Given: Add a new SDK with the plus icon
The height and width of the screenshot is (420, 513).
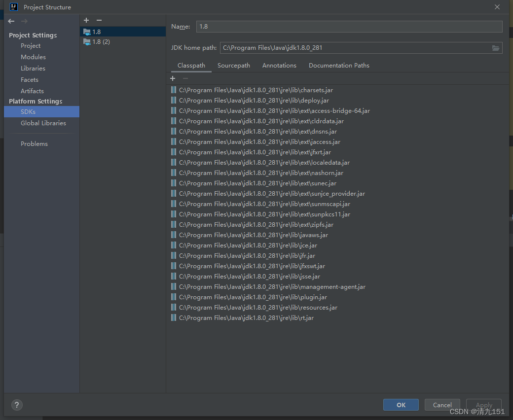Looking at the screenshot, I should coord(86,20).
